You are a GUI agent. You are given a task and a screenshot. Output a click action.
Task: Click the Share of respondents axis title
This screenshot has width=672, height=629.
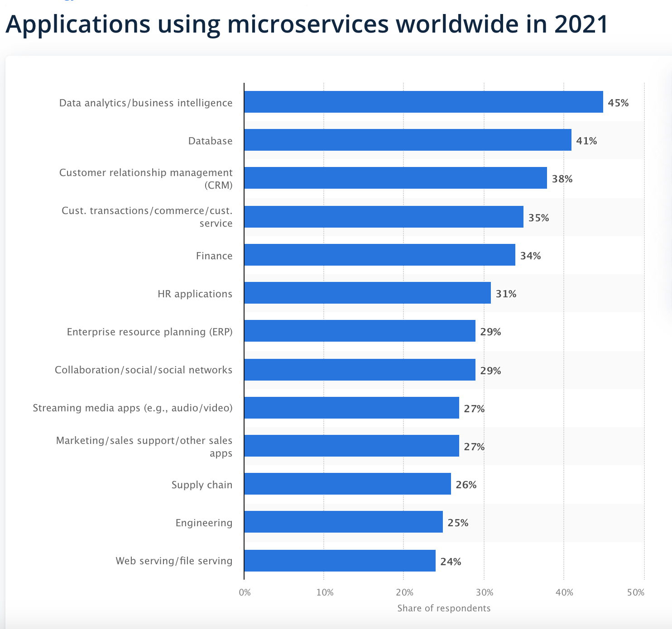click(444, 608)
